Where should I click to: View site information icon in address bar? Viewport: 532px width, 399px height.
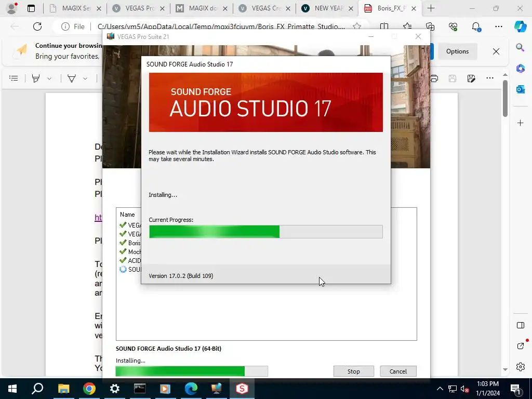65,26
